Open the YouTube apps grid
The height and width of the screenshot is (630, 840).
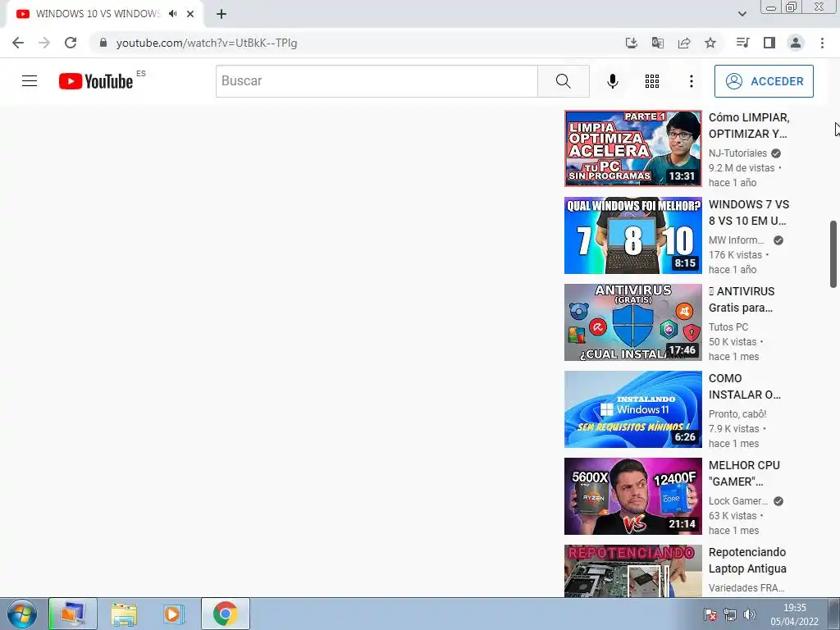652,81
